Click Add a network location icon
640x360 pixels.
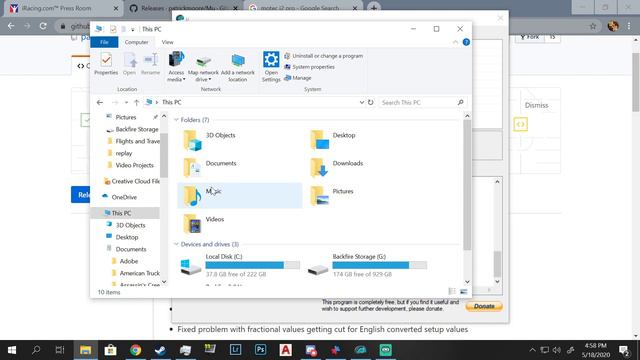[238, 61]
